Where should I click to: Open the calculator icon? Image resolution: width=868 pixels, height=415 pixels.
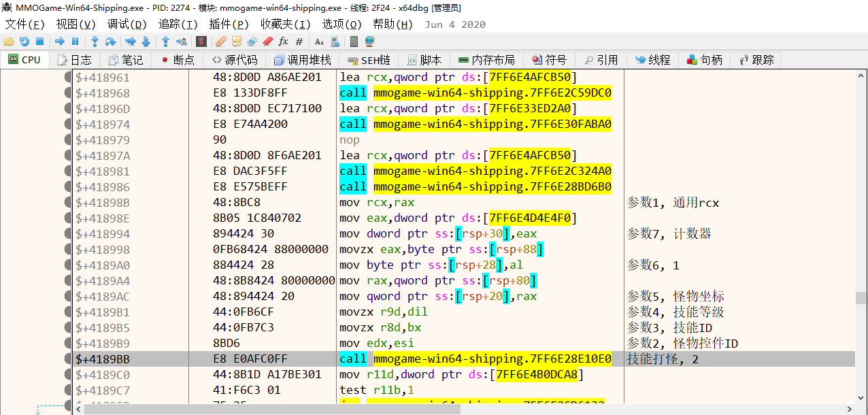click(354, 41)
